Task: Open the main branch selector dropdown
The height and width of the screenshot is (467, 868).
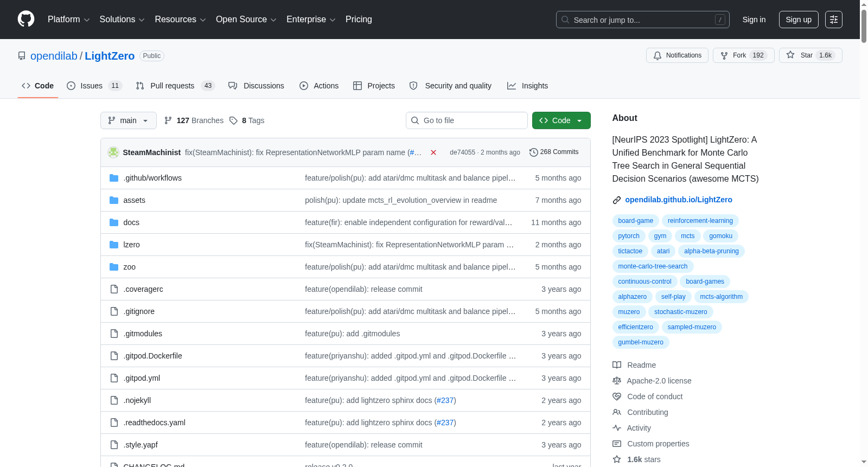Action: point(129,120)
